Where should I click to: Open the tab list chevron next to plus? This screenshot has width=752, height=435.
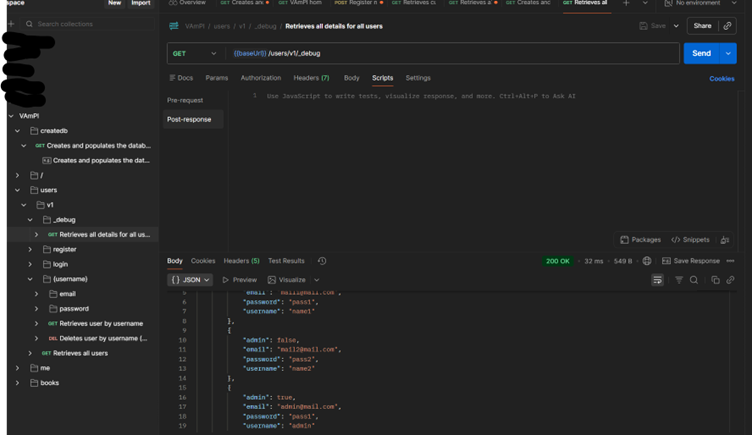point(645,3)
